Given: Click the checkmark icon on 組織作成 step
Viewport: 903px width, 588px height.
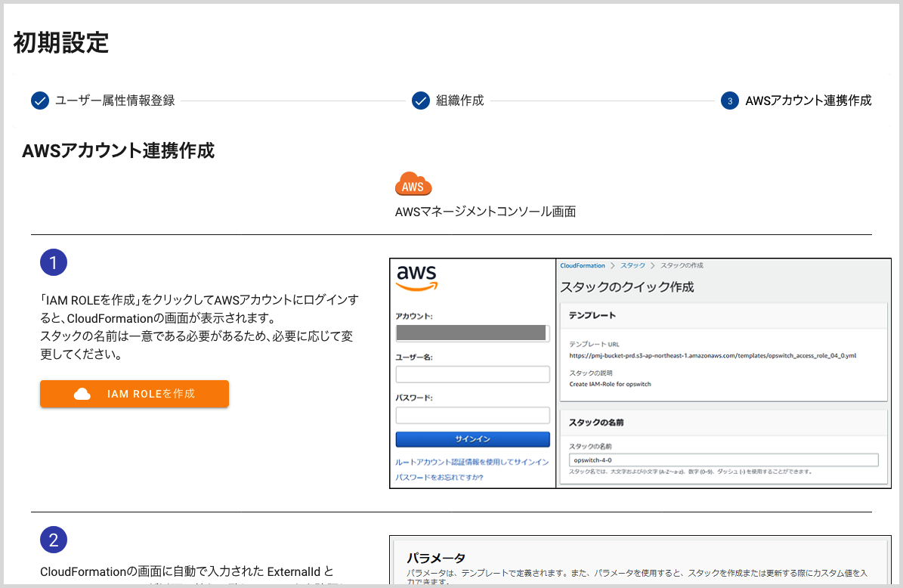Looking at the screenshot, I should coord(421,100).
